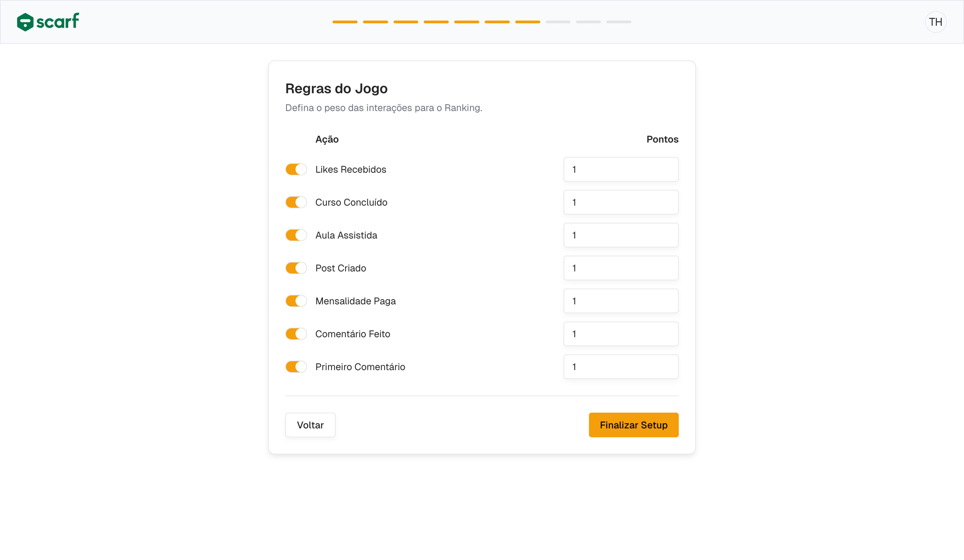The width and height of the screenshot is (964, 560).
Task: Switch off Post Criado scoring
Action: pyautogui.click(x=296, y=268)
